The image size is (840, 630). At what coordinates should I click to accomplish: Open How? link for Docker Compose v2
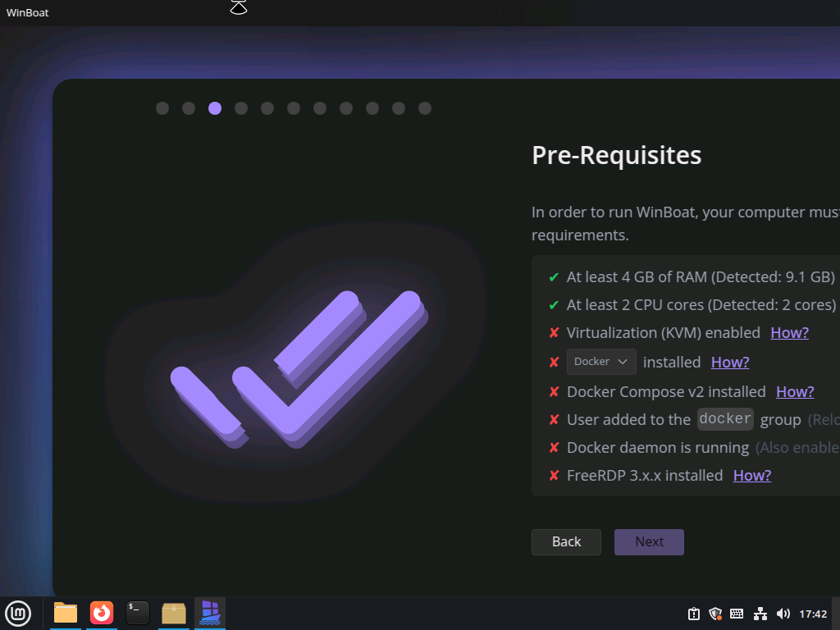(795, 391)
